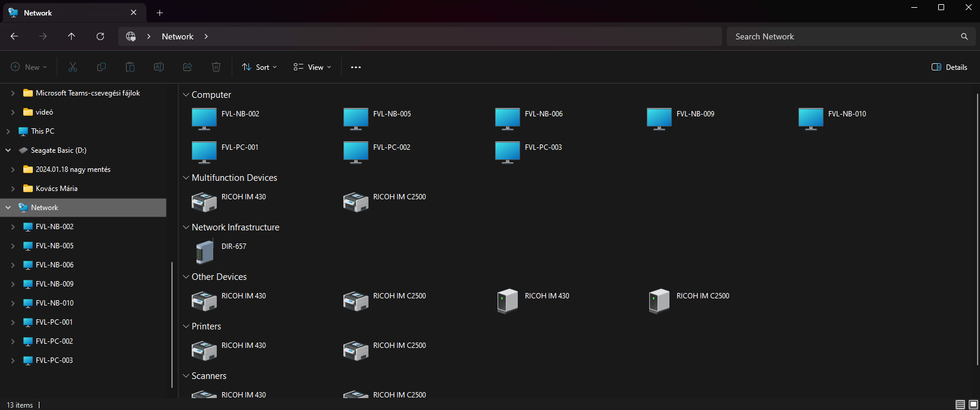Screen dimensions: 980x410
Task: Click the Copy icon in toolbar
Action: click(x=102, y=67)
